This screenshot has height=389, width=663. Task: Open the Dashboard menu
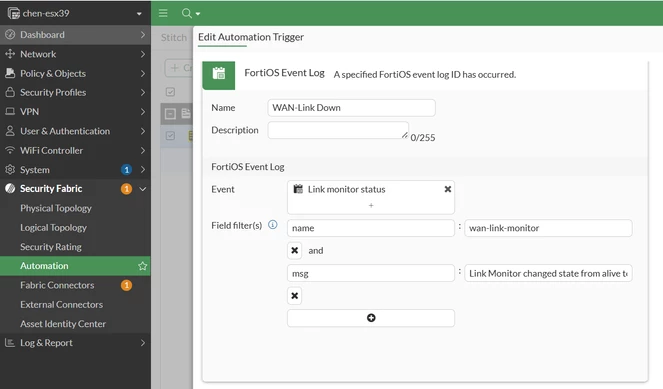point(75,35)
